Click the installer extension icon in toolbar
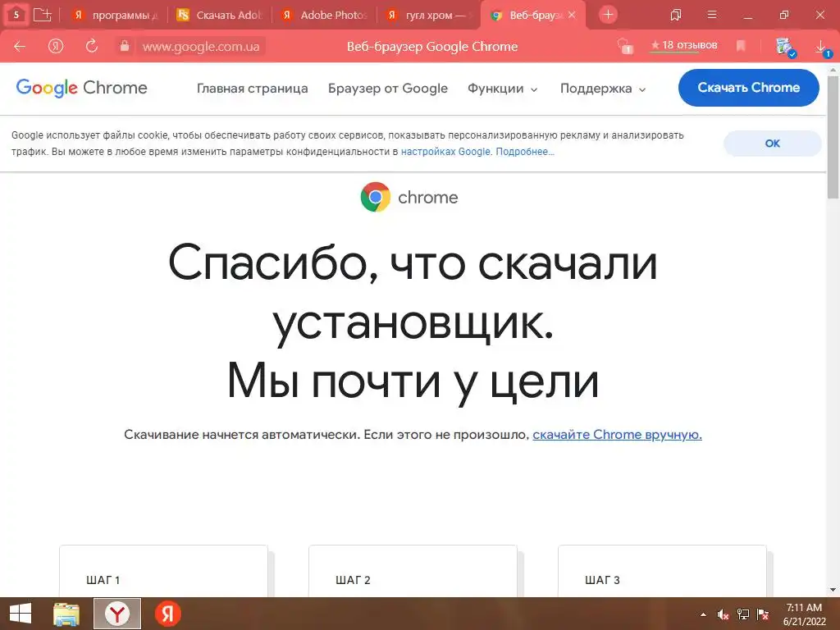Image resolution: width=840 pixels, height=630 pixels. tap(786, 47)
